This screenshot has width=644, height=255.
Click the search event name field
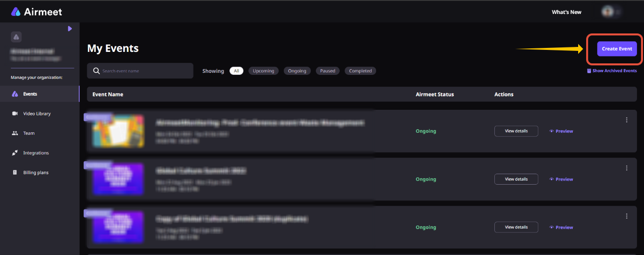pyautogui.click(x=140, y=71)
